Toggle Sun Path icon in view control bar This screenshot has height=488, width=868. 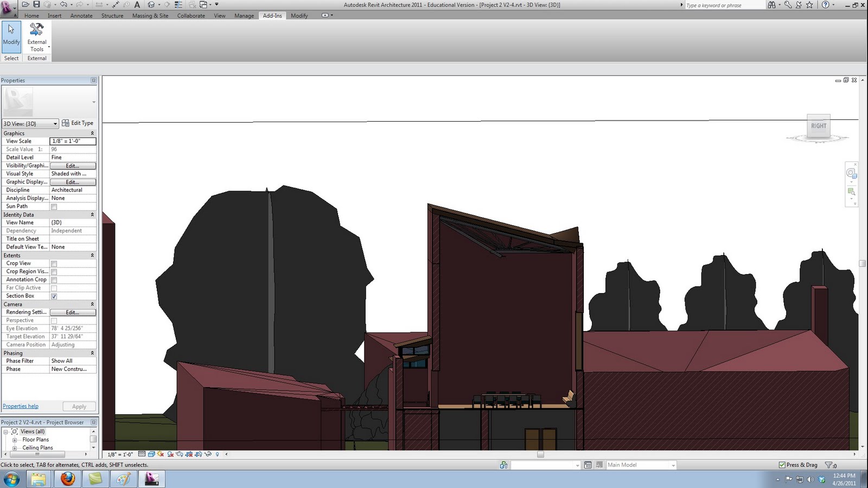click(x=161, y=454)
